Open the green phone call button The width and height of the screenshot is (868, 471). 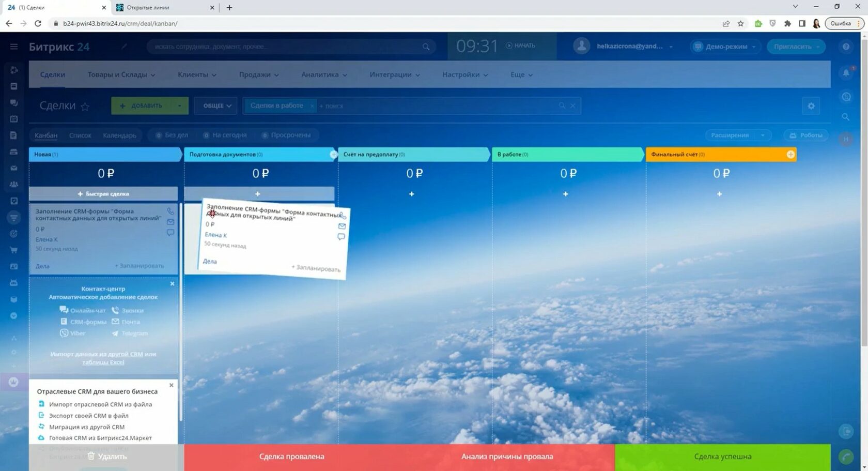pos(846,457)
